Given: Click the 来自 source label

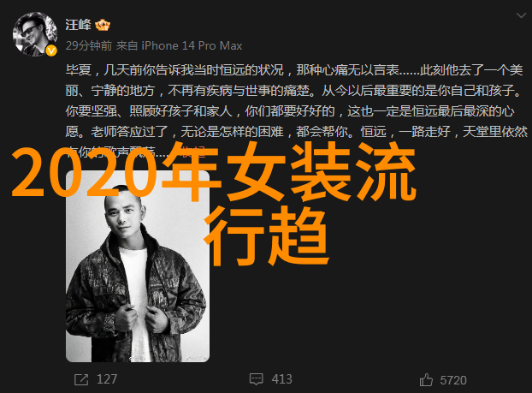Looking at the screenshot, I should coord(127,45).
